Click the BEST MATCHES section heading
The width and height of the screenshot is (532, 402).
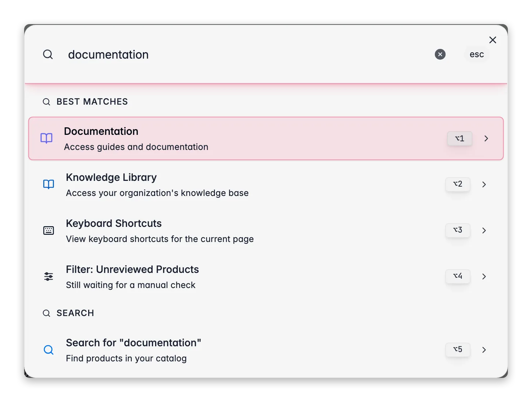[92, 102]
